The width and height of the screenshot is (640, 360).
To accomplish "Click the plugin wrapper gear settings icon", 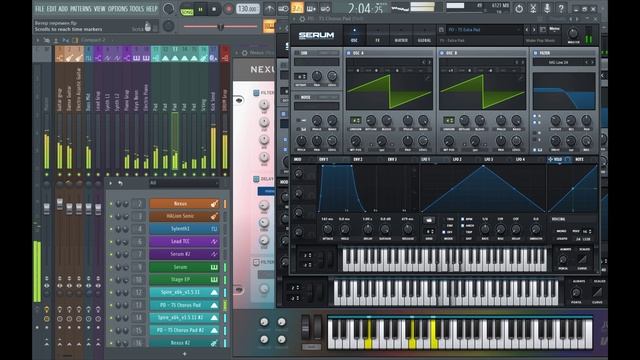I will click(302, 19).
